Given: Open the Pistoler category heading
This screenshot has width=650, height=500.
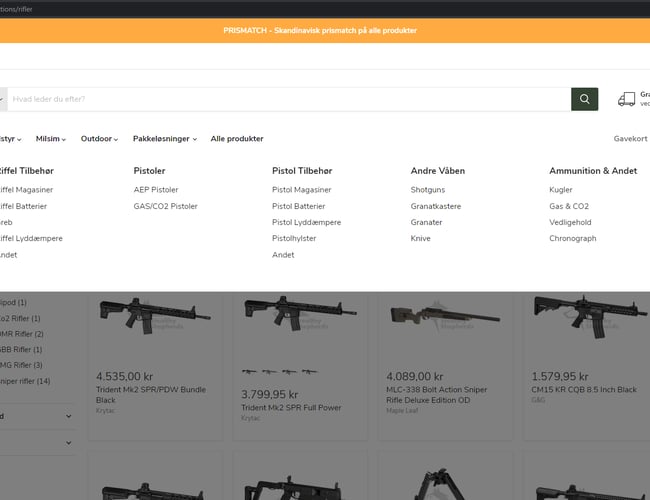Looking at the screenshot, I should click(149, 171).
